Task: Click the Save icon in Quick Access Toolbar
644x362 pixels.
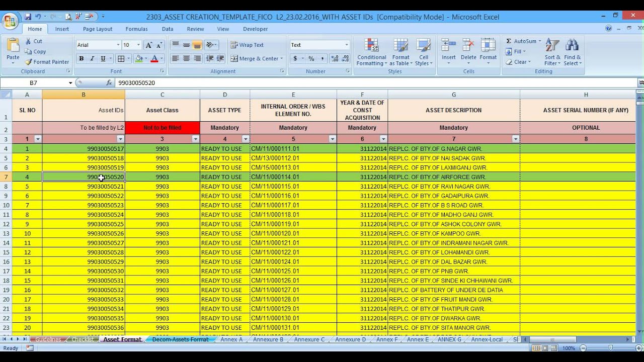Action: click(x=28, y=17)
